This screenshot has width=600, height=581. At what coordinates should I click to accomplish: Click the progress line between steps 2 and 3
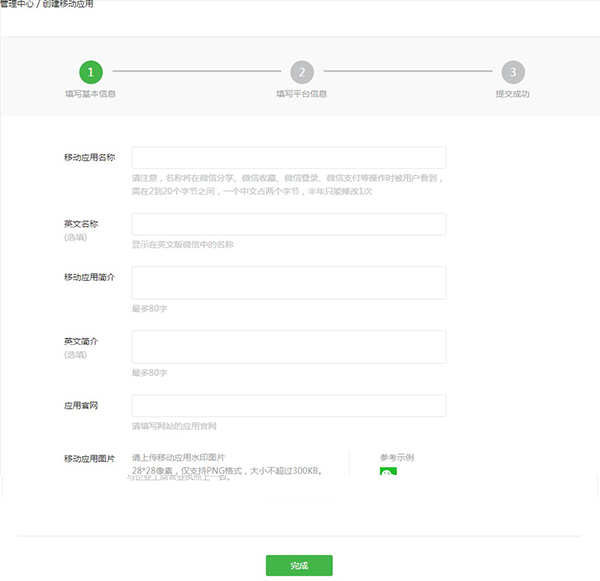pyautogui.click(x=407, y=72)
